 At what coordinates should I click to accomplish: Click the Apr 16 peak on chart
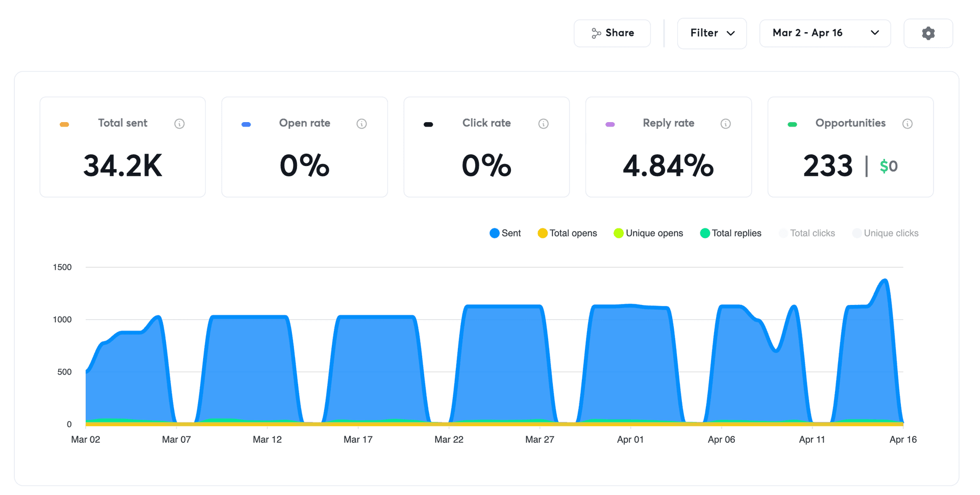(885, 280)
